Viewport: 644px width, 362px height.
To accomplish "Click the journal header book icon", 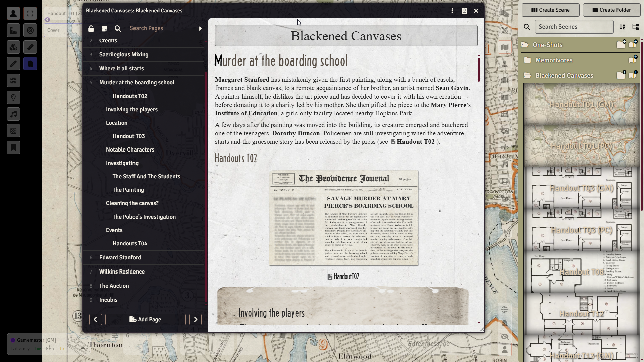I will point(464,11).
